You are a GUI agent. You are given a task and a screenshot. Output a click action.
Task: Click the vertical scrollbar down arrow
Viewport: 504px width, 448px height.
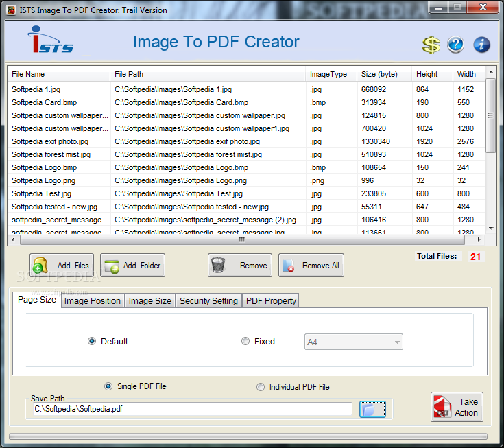[x=491, y=228]
